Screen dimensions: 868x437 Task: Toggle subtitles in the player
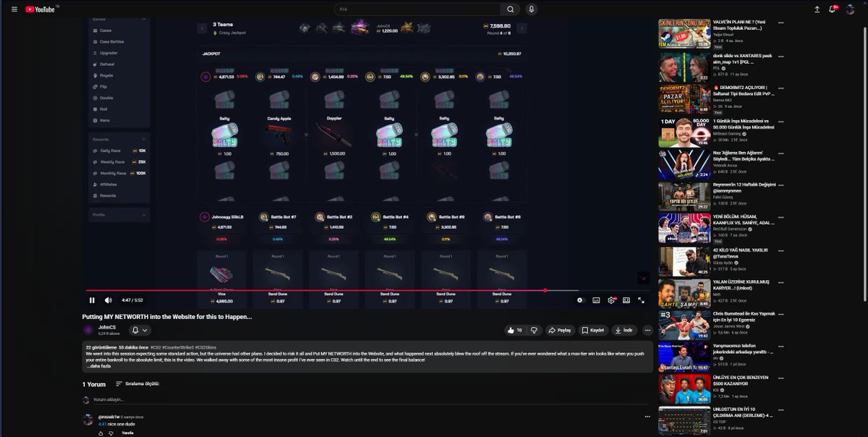[597, 300]
